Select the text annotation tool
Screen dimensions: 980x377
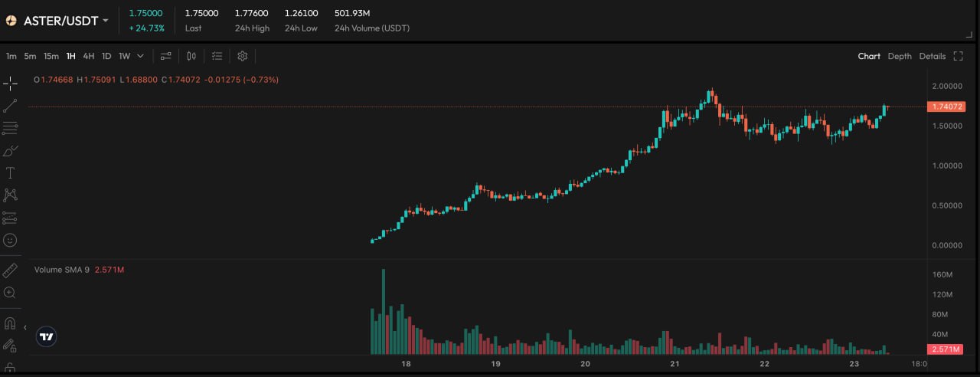pyautogui.click(x=10, y=172)
